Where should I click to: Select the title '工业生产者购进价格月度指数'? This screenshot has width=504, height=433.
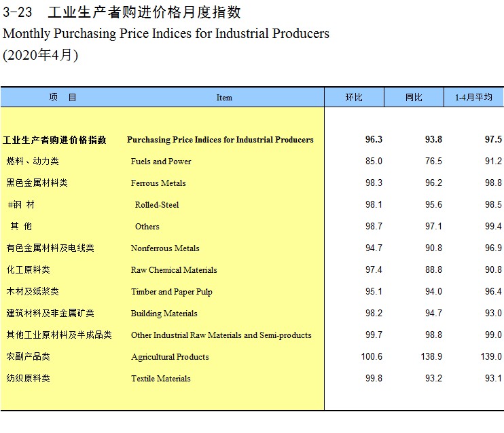tap(144, 12)
